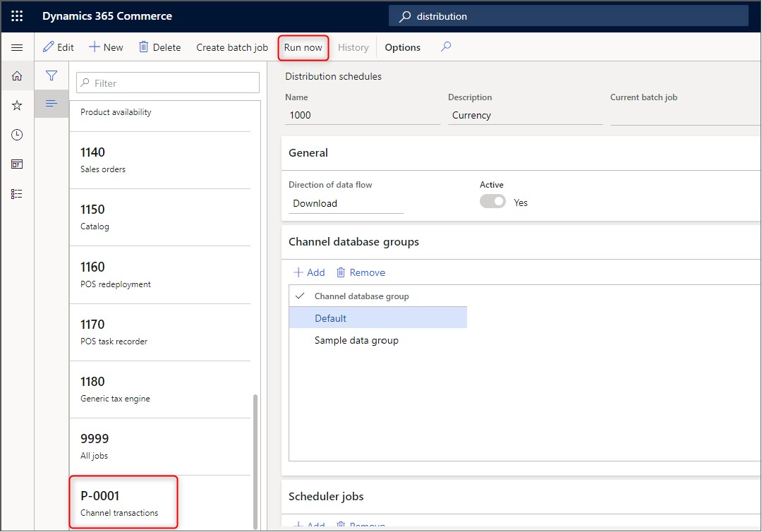Create a New distribution schedule
The height and width of the screenshot is (532, 762).
tap(106, 47)
